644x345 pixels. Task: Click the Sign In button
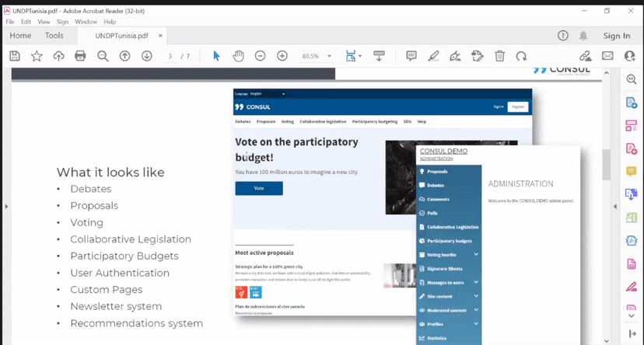tap(617, 36)
